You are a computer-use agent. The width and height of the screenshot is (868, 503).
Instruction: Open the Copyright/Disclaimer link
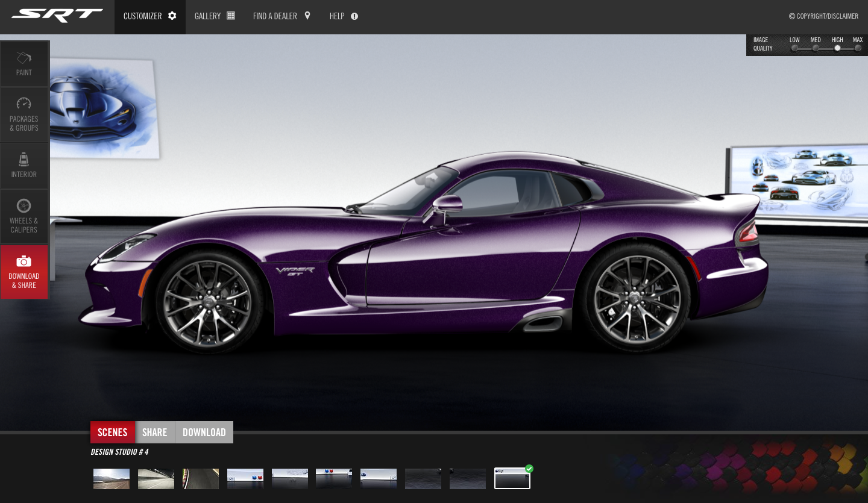(x=823, y=16)
